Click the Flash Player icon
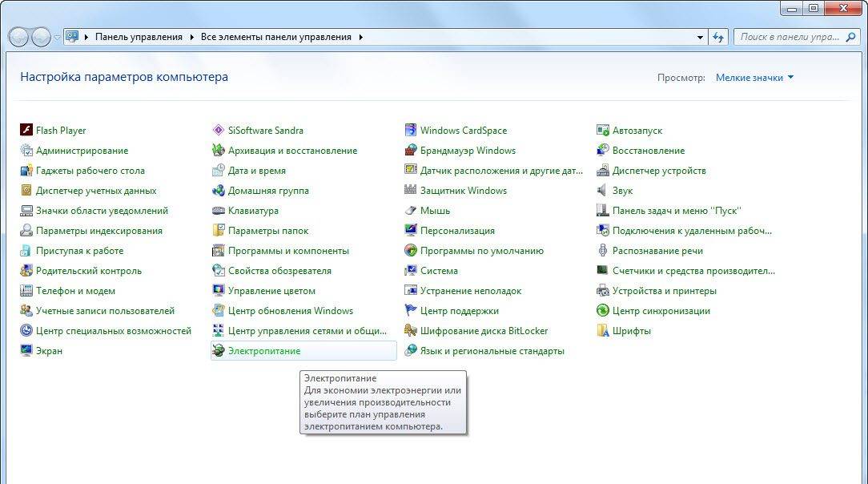Viewport: 868px width, 484px height. click(x=26, y=131)
